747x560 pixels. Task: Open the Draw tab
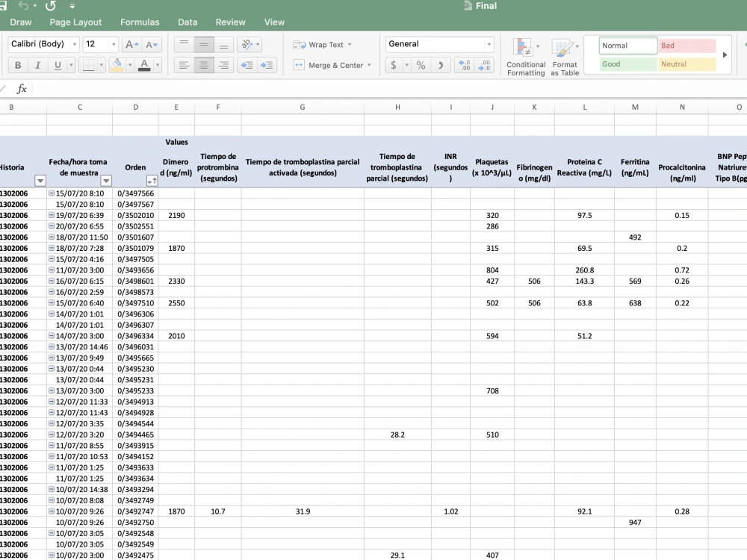[20, 22]
